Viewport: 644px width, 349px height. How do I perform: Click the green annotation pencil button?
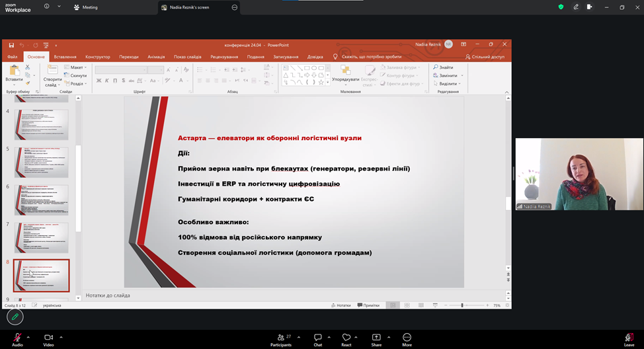click(x=15, y=317)
